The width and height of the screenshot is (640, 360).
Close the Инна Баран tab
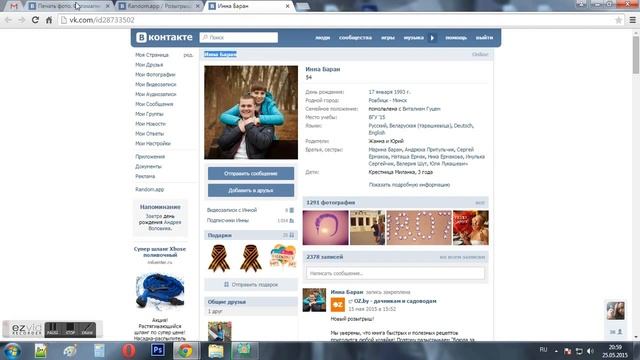(287, 6)
